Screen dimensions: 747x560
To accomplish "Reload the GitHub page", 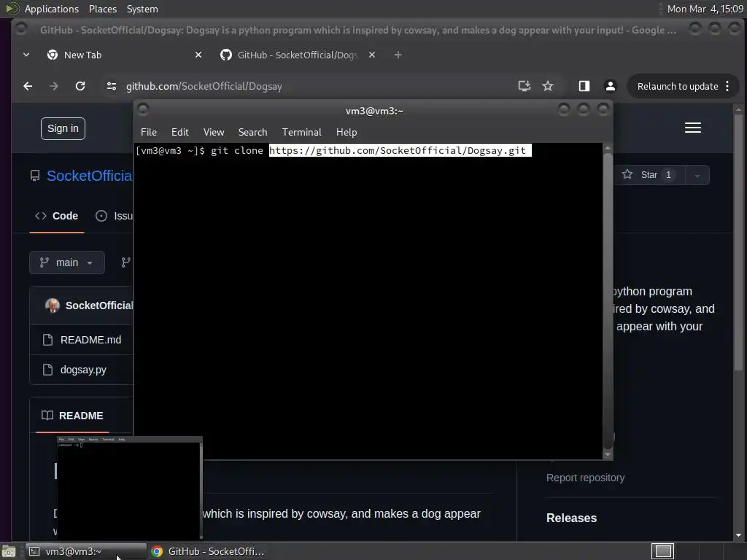I will coord(80,86).
